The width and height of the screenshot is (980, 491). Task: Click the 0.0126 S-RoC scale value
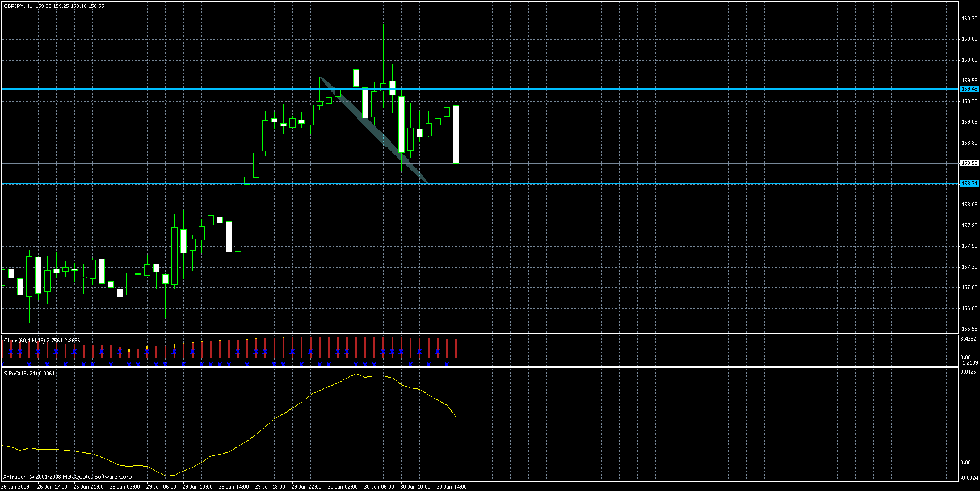(x=969, y=372)
